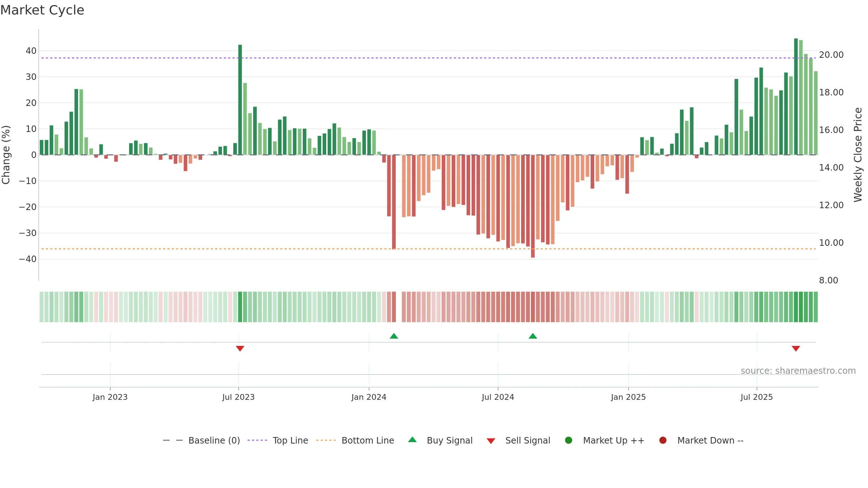
Task: Click the Jul 2025 axis label
Action: click(x=757, y=397)
